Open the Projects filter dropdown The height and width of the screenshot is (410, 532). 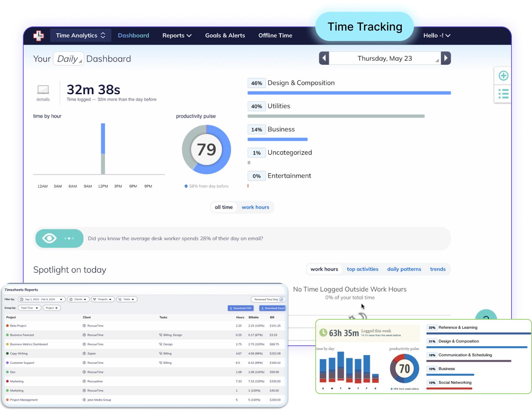tap(103, 299)
